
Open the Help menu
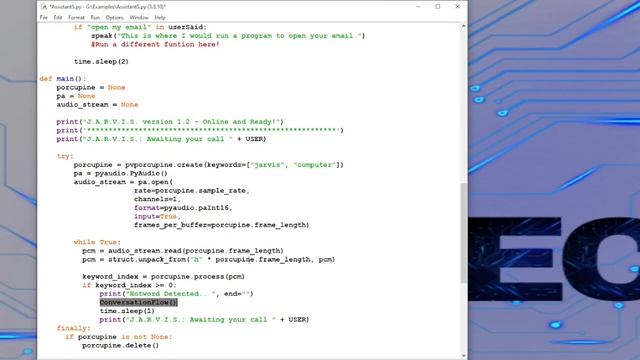click(160, 18)
